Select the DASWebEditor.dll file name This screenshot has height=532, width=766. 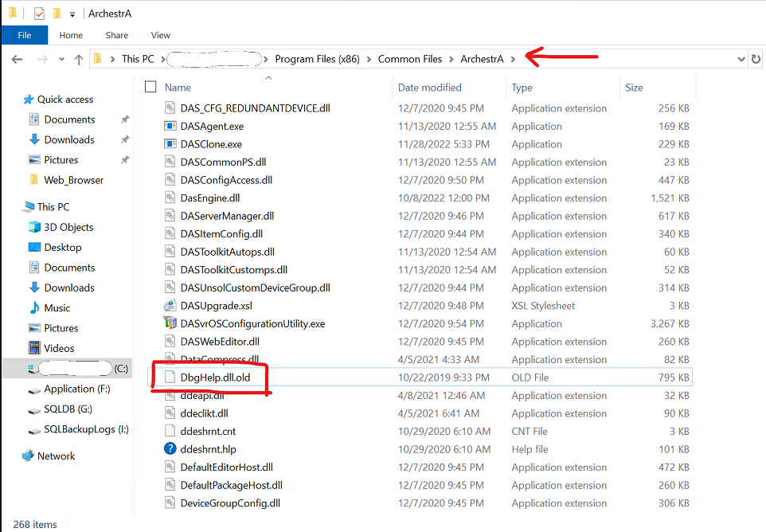click(220, 342)
